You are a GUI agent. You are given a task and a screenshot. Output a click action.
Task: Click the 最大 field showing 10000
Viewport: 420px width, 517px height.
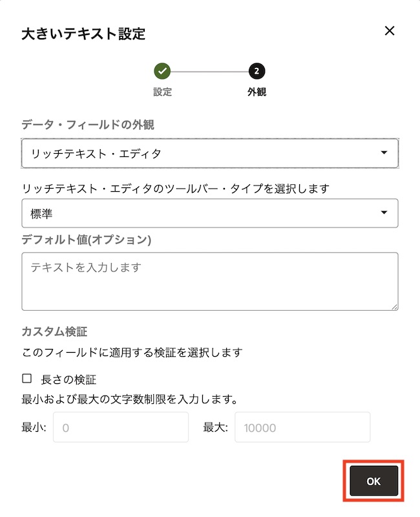302,427
